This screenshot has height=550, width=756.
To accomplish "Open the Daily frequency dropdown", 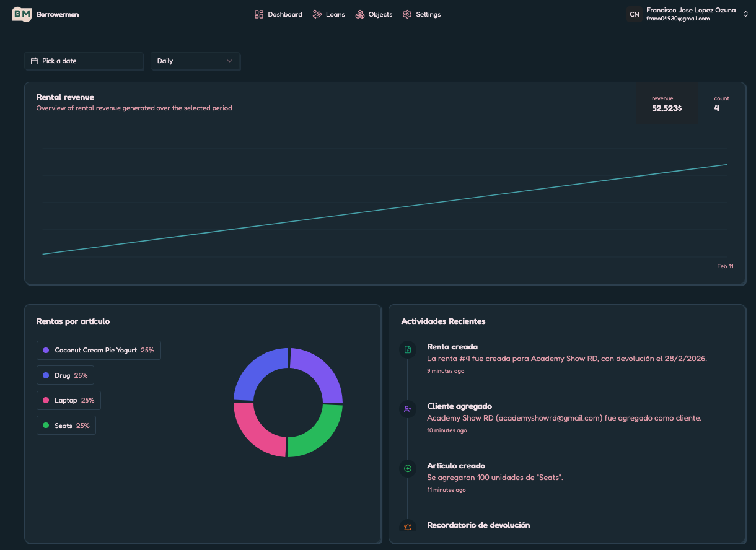I will coord(195,61).
